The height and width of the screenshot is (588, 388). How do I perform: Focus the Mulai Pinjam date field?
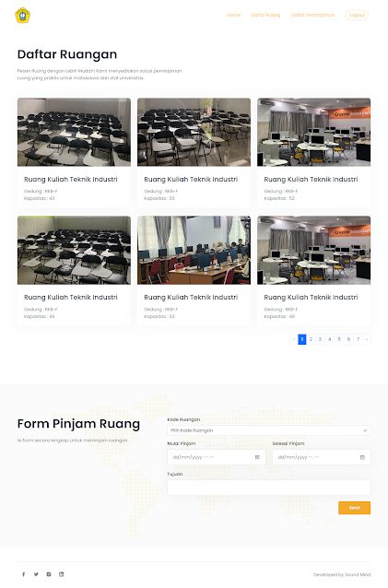[217, 457]
